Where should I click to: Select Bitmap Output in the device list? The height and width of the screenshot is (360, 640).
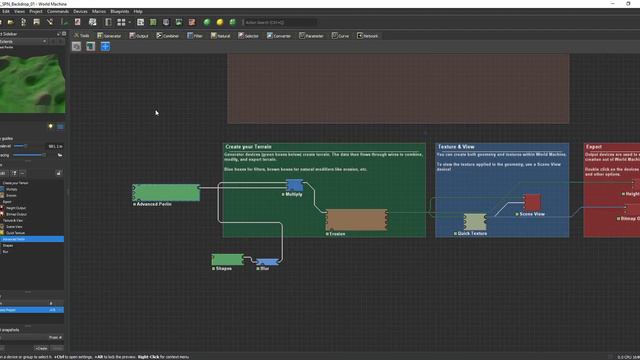tap(32, 214)
